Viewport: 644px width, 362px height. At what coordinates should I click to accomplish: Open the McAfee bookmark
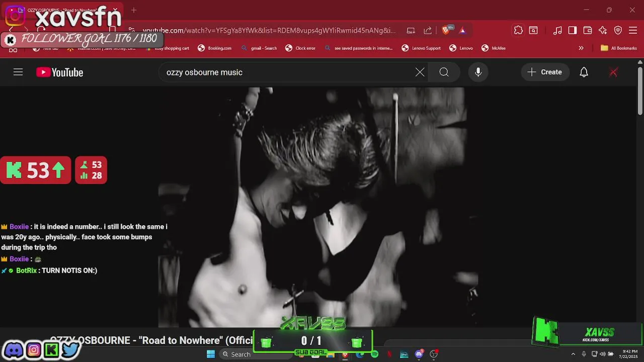point(494,48)
